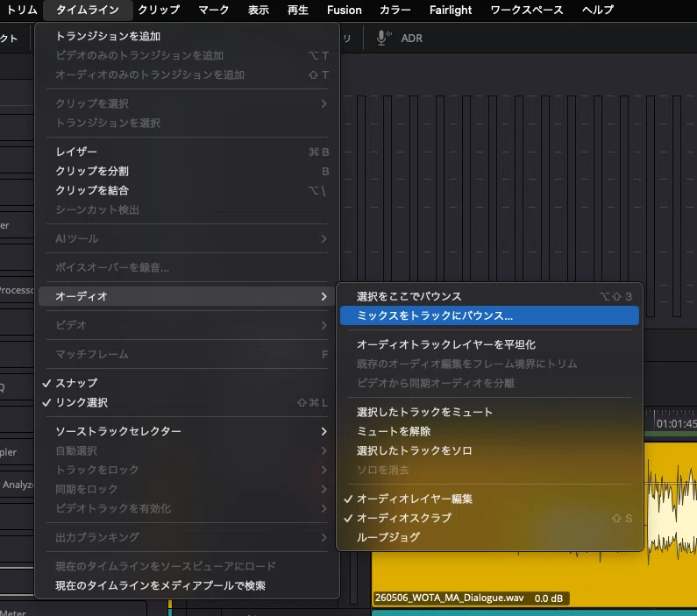The width and height of the screenshot is (697, 616).
Task: Choose ループジョグ
Action: point(489,537)
